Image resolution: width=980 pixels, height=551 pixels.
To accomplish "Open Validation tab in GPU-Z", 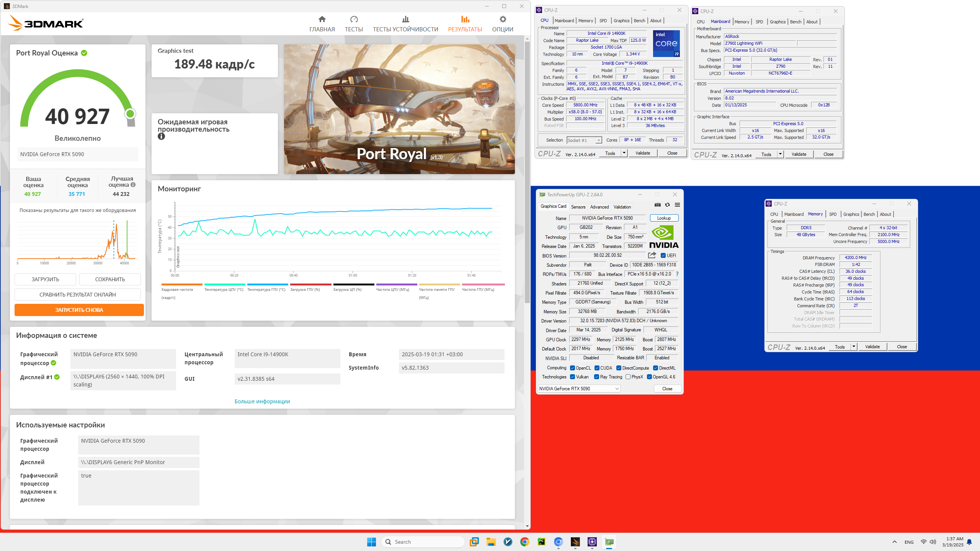I will click(x=622, y=207).
